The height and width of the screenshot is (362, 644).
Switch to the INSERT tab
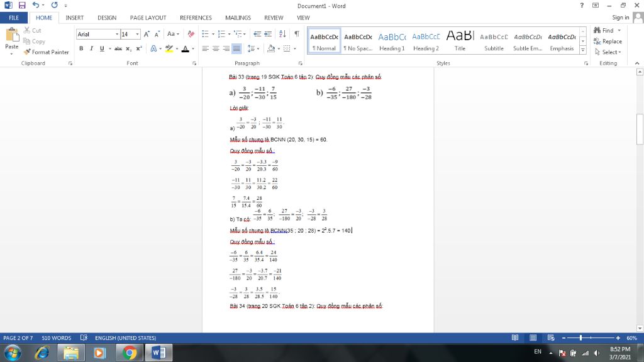tap(74, 18)
